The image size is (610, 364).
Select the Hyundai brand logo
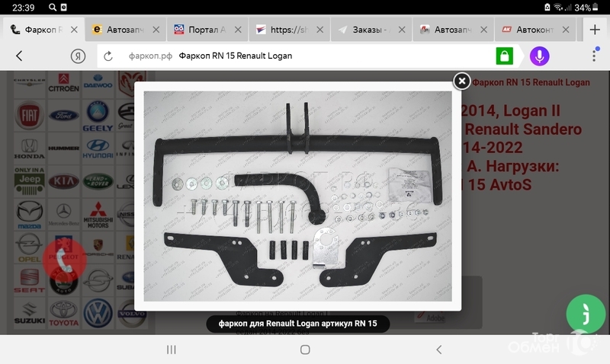98,148
